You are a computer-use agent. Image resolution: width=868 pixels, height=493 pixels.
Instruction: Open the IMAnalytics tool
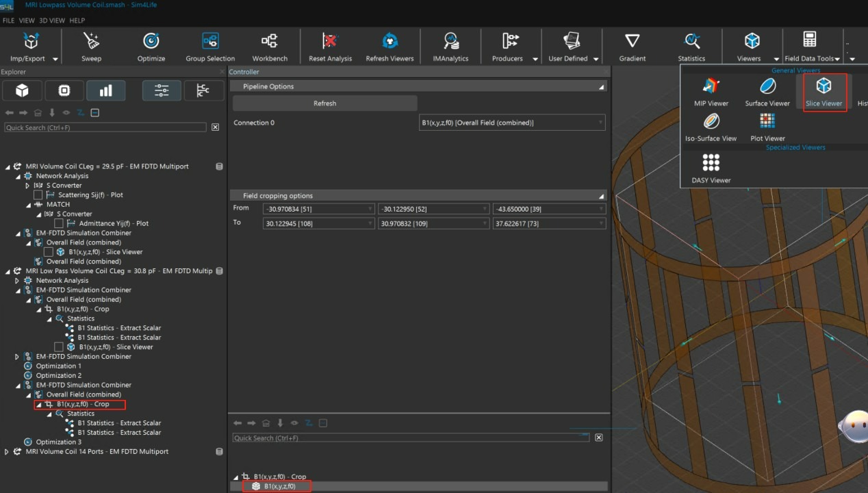tap(450, 42)
